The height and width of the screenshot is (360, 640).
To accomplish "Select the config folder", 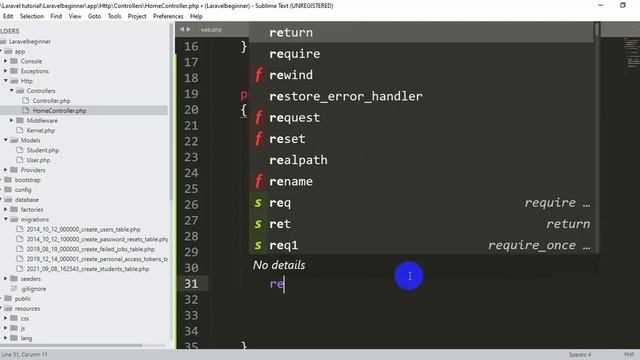I will coord(23,190).
